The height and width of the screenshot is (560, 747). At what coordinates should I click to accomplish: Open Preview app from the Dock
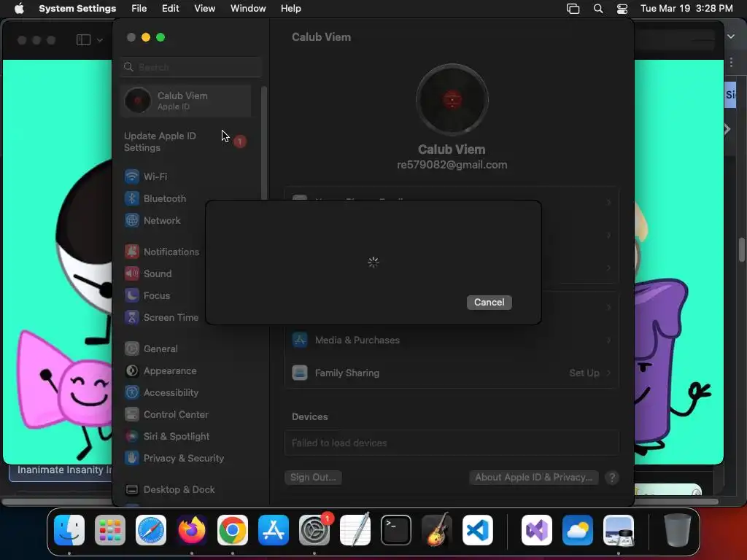tap(619, 530)
